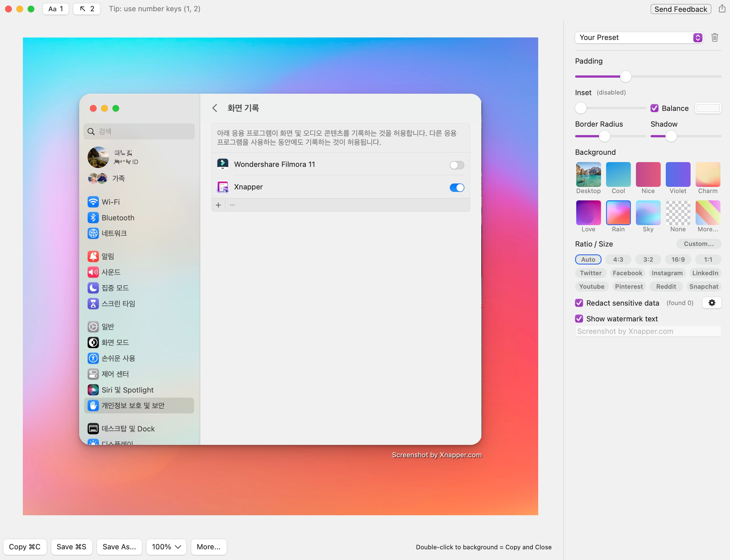Choose the Nice background swatch
This screenshot has height=560, width=730.
coord(648,174)
